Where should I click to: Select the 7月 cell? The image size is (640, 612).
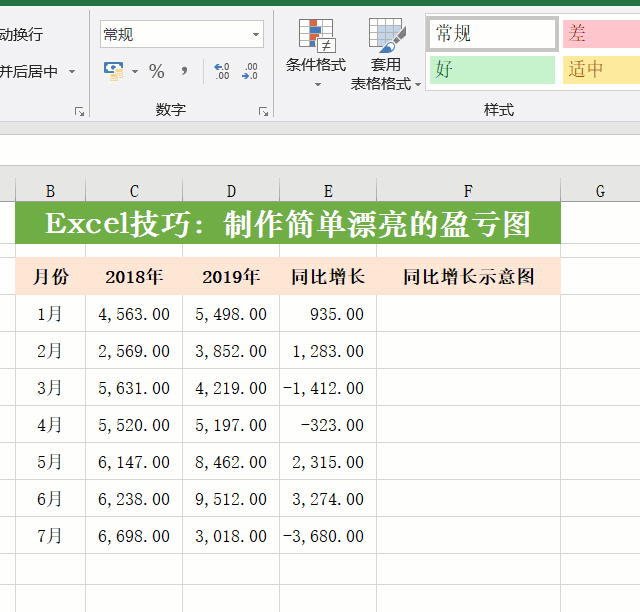[50, 536]
